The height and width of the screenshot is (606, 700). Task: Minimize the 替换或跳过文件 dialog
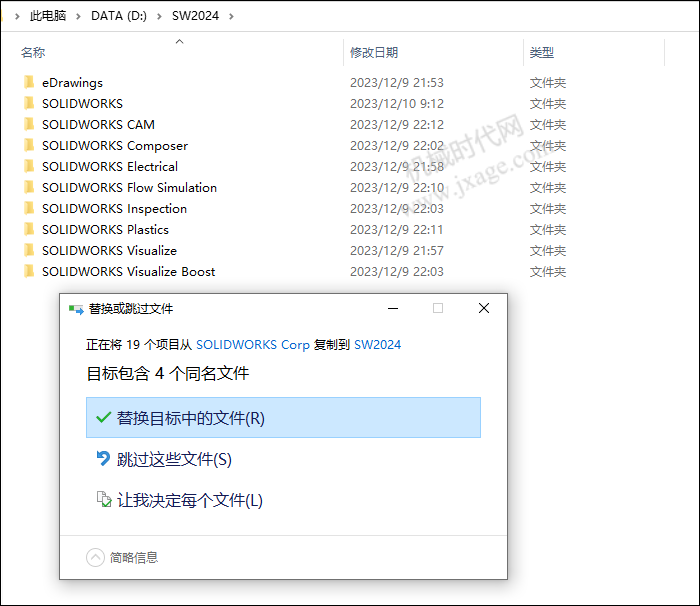pyautogui.click(x=393, y=308)
